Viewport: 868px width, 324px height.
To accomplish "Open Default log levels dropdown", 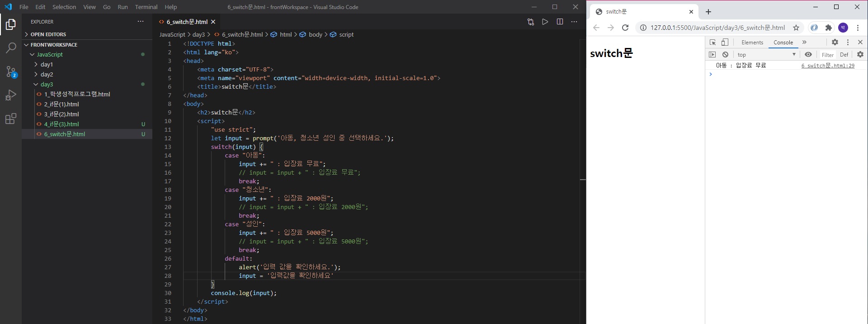I will click(x=844, y=55).
